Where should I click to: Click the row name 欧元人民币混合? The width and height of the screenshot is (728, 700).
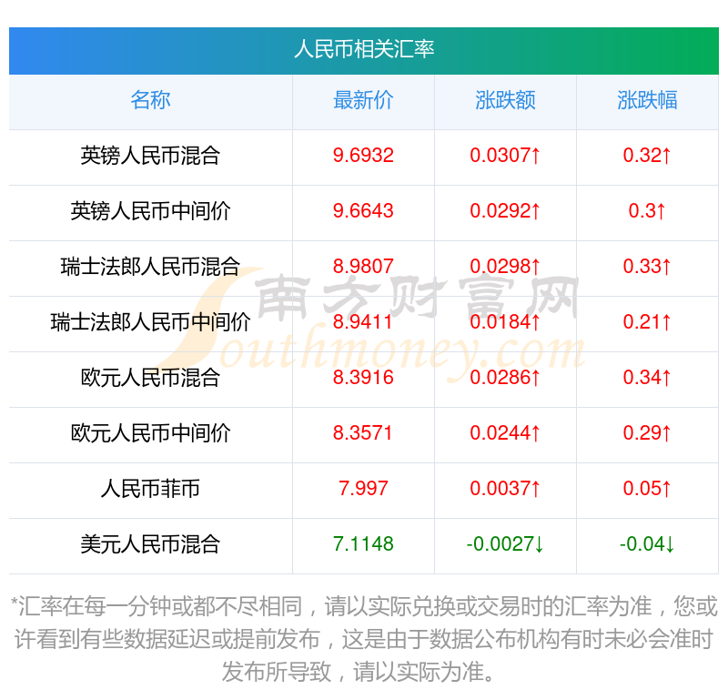[x=150, y=378]
